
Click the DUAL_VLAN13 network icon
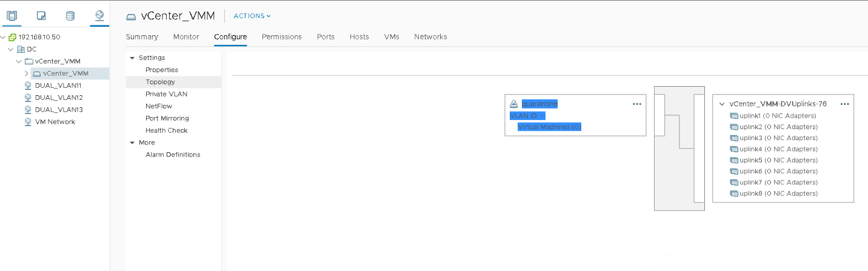point(28,110)
